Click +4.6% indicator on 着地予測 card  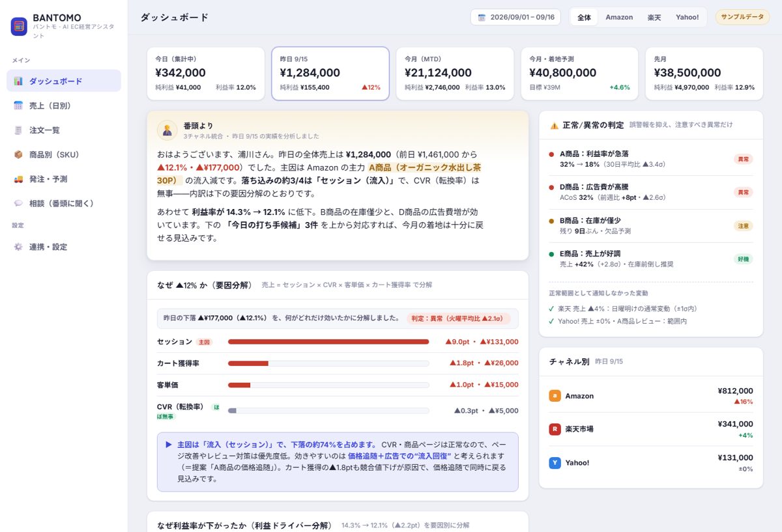click(x=620, y=87)
